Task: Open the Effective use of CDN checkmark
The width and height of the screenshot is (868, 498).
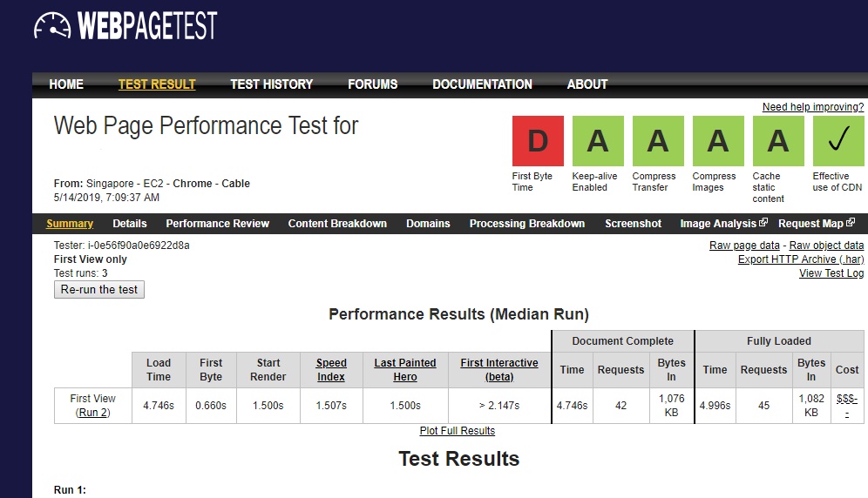Action: click(x=838, y=141)
